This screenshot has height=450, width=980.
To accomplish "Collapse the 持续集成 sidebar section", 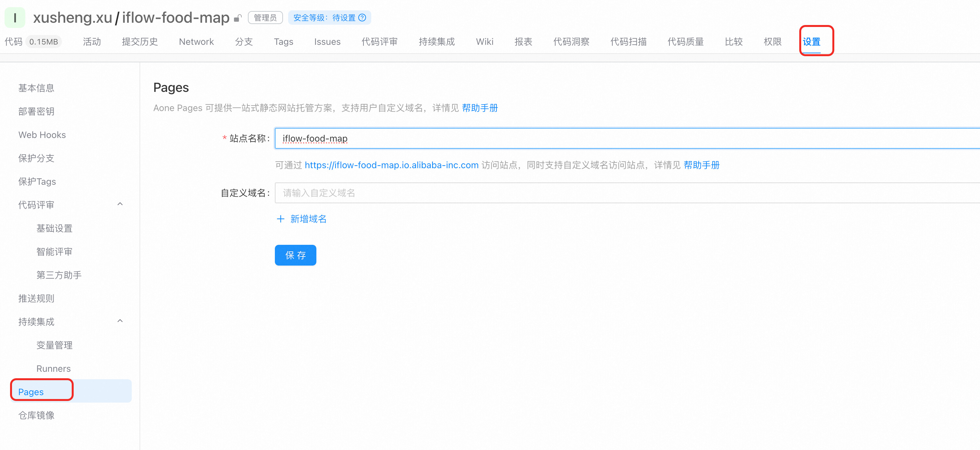I will [x=120, y=321].
